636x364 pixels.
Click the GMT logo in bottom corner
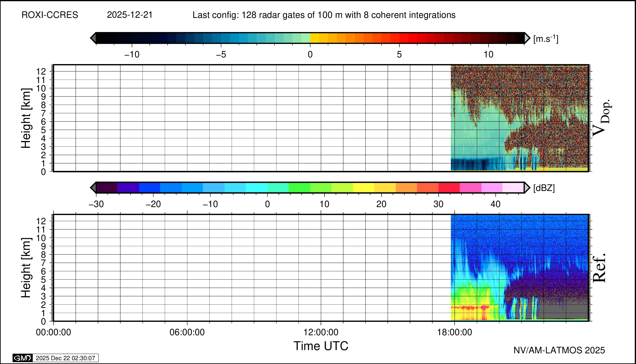coord(22,358)
